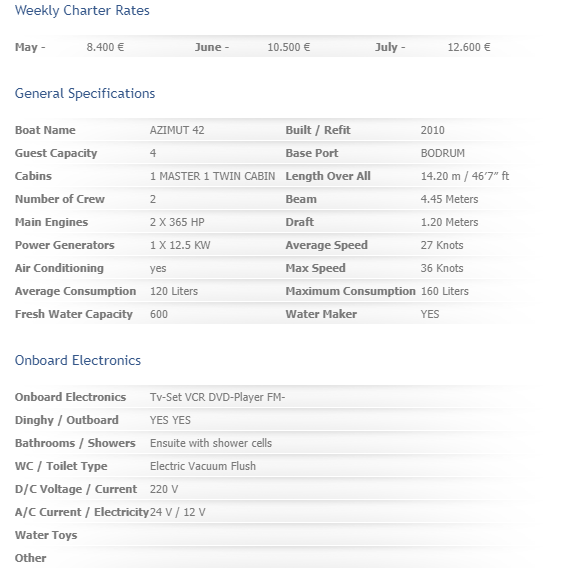Click the Water Toys row label
Image resolution: width=565 pixels, height=577 pixels.
46,535
